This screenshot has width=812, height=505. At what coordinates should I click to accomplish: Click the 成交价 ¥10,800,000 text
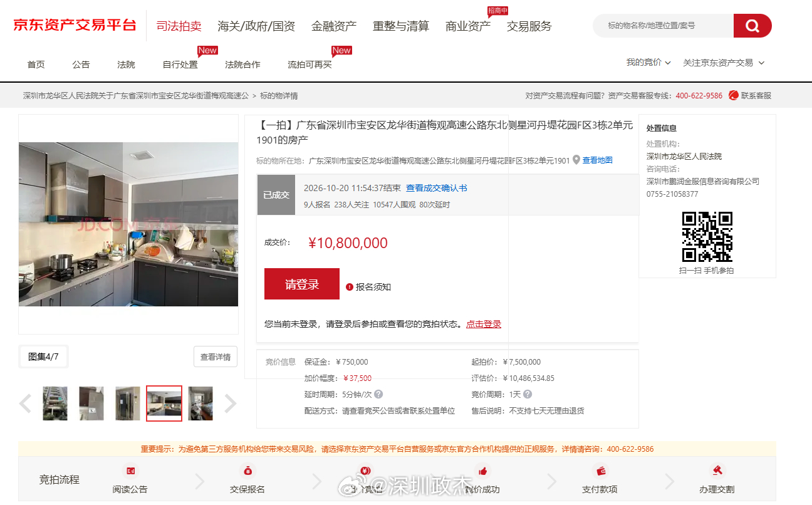348,243
